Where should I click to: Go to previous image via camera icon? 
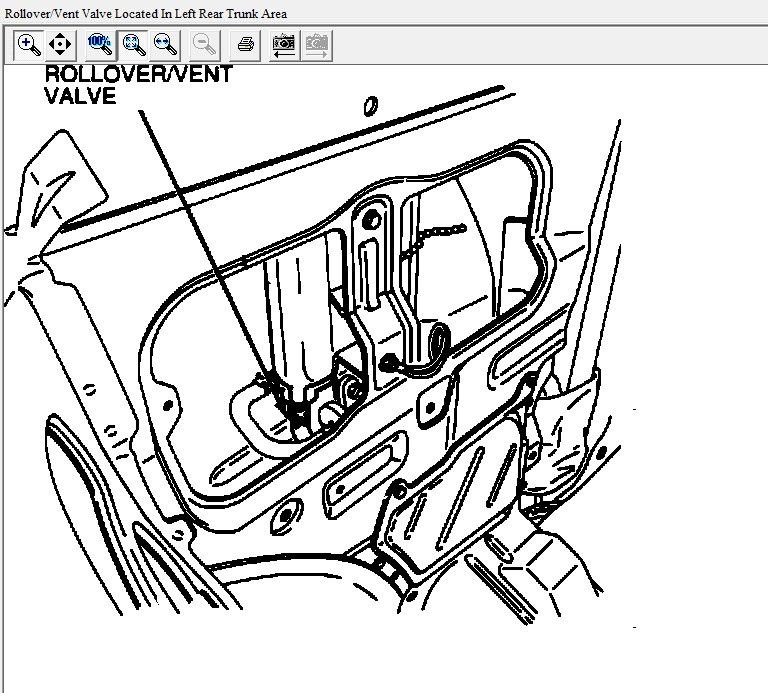point(284,44)
